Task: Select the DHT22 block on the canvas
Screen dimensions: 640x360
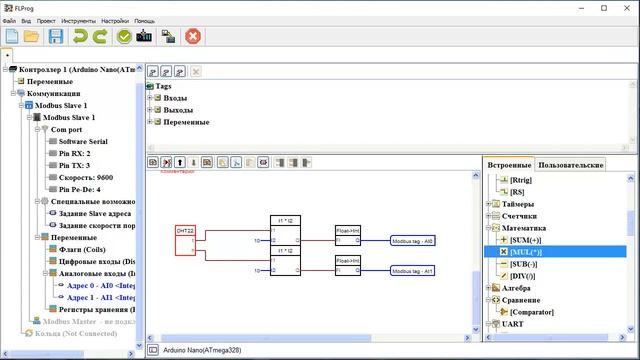Action: pyautogui.click(x=185, y=240)
